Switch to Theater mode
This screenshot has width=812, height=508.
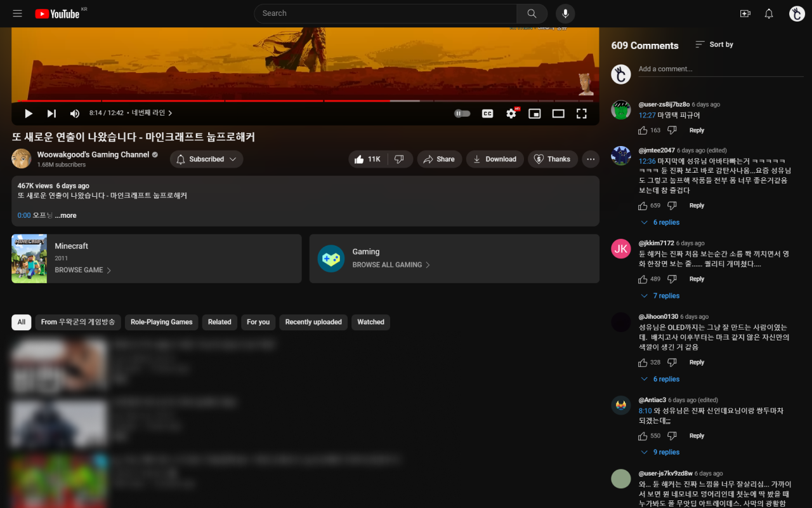coord(558,113)
